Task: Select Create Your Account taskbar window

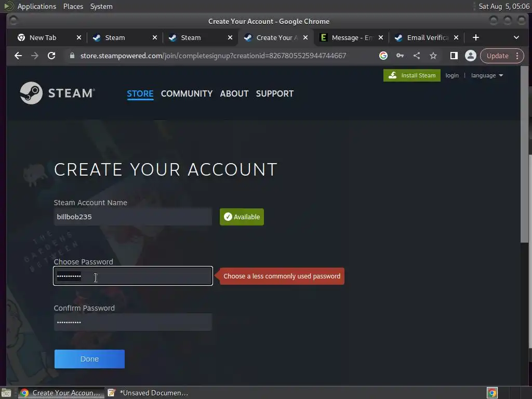Action: click(61, 393)
